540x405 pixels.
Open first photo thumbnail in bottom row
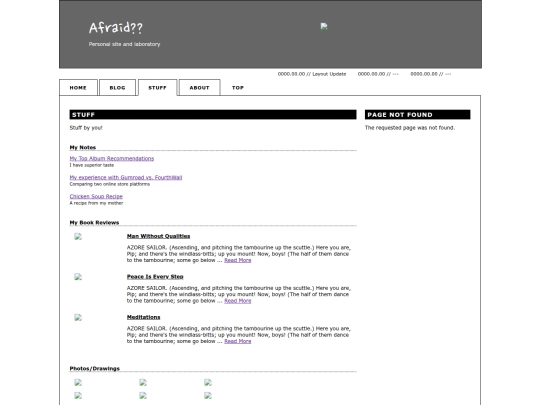pos(78,396)
